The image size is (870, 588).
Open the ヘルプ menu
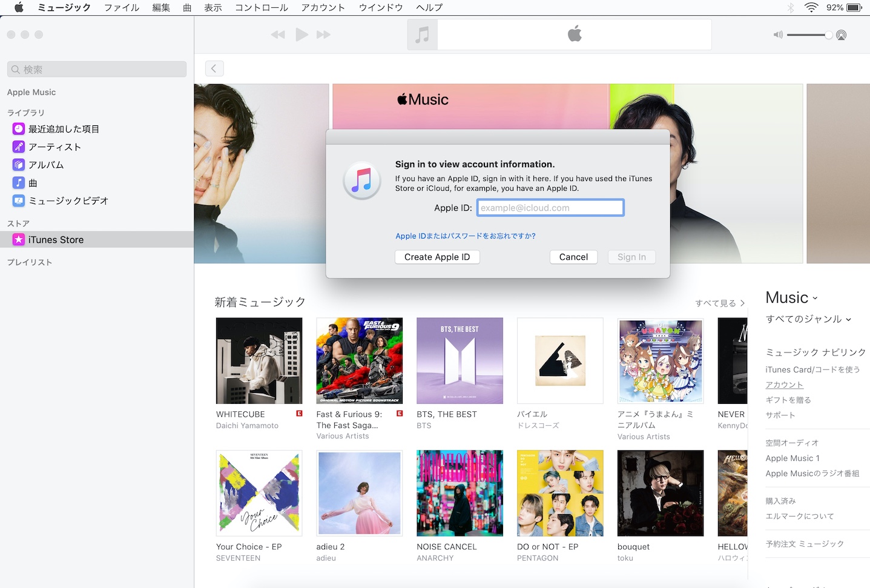(x=429, y=7)
